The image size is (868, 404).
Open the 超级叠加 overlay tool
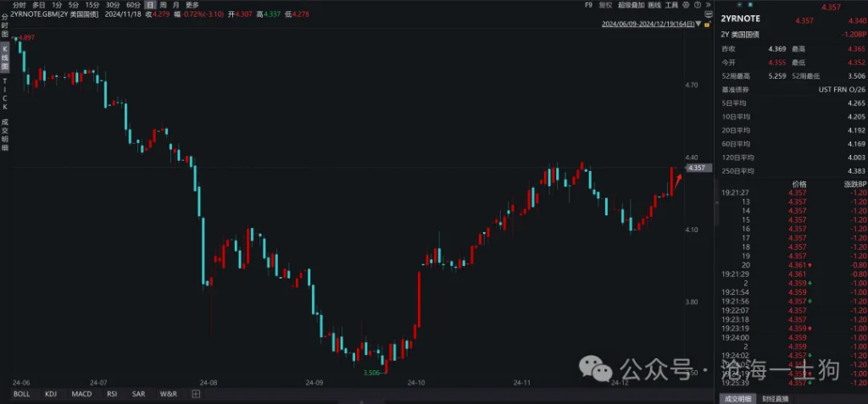point(630,5)
